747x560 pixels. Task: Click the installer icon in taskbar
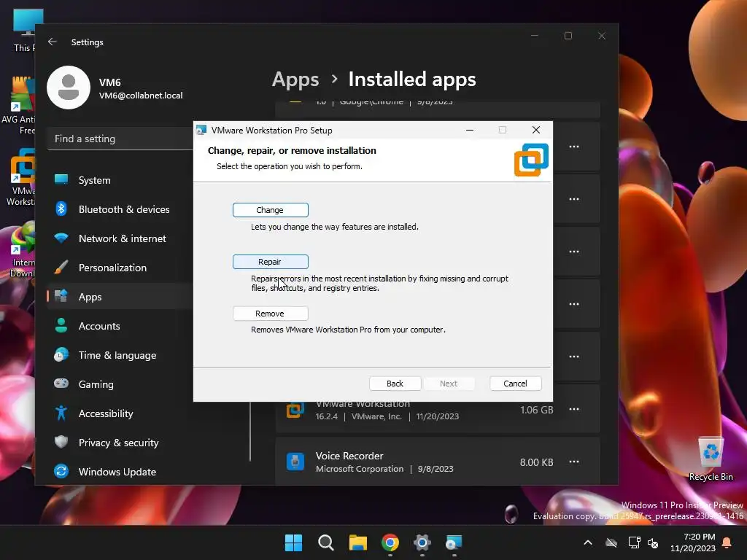click(454, 542)
